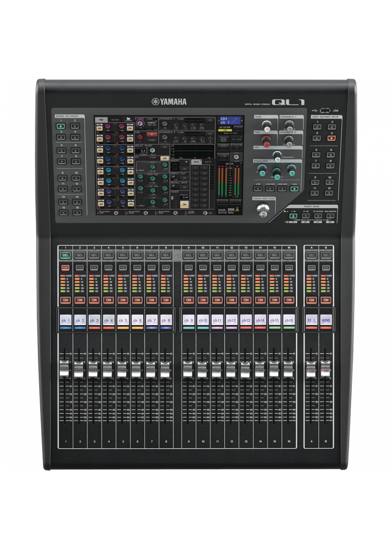Tap the red ST pan mode button
This screenshot has width=392, height=549.
[152, 134]
